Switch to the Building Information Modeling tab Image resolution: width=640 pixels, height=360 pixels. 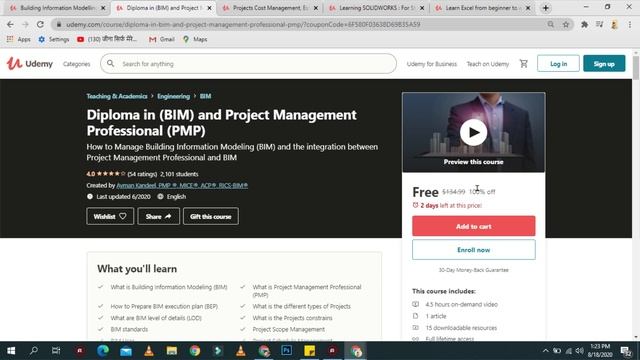(57, 8)
